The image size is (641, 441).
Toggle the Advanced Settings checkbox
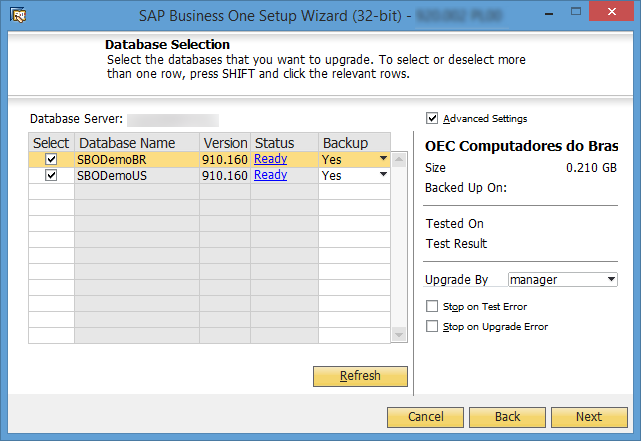pos(432,118)
